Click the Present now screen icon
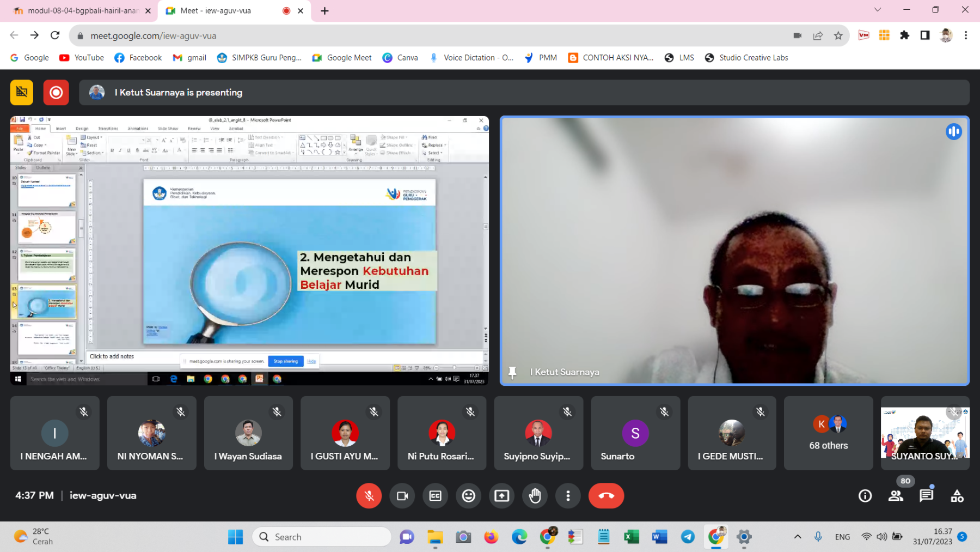Viewport: 980px width, 552px height. tap(502, 496)
